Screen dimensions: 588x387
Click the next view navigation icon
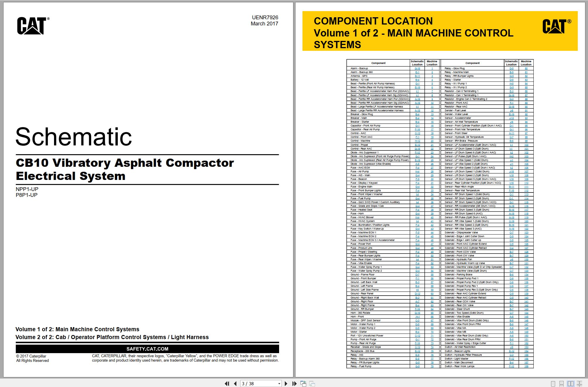pyautogui.click(x=312, y=383)
